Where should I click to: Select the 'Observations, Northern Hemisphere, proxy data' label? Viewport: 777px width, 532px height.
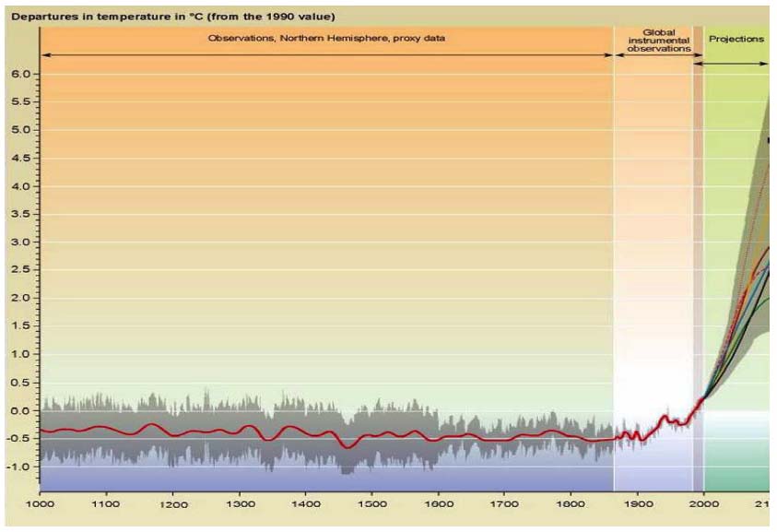point(326,38)
